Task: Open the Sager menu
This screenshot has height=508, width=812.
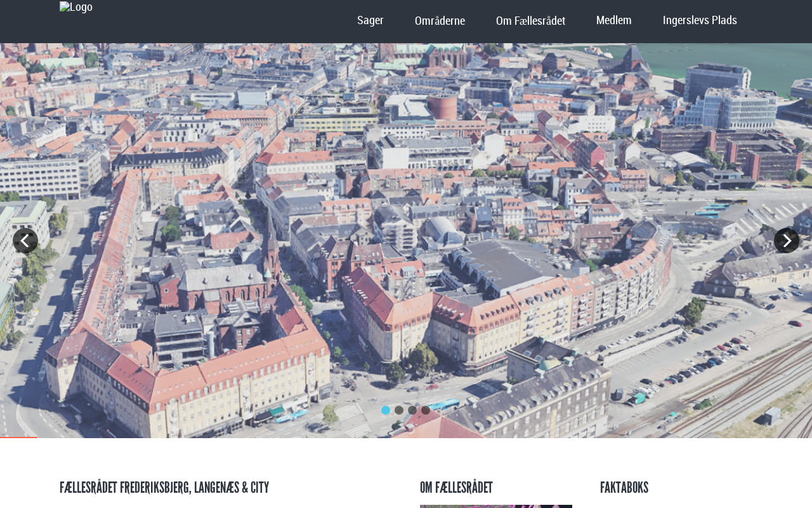Action: pyautogui.click(x=370, y=20)
